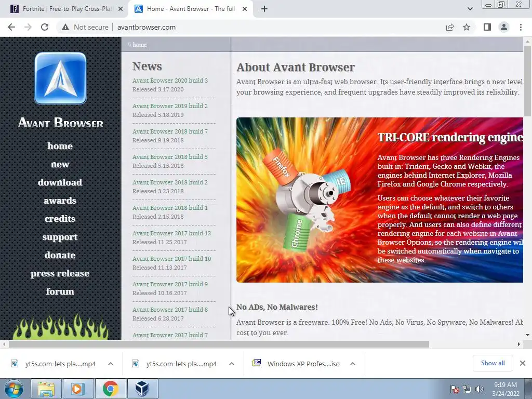Click the scroll right arrow
This screenshot has height=399, width=532.
519,344
